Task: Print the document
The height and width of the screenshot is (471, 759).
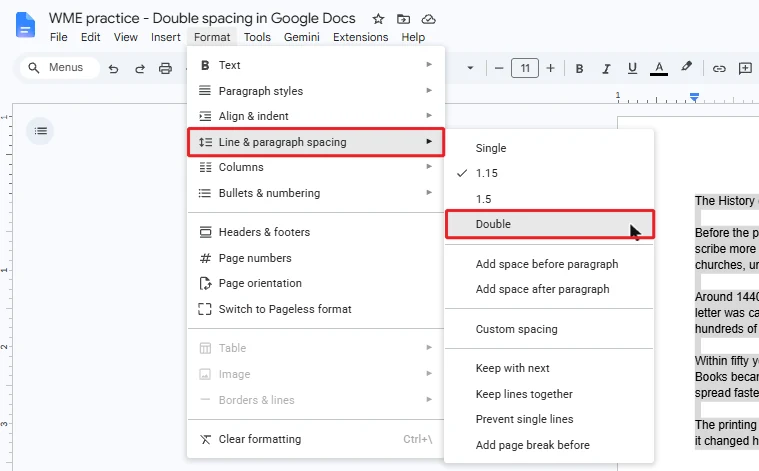Action: (x=165, y=68)
